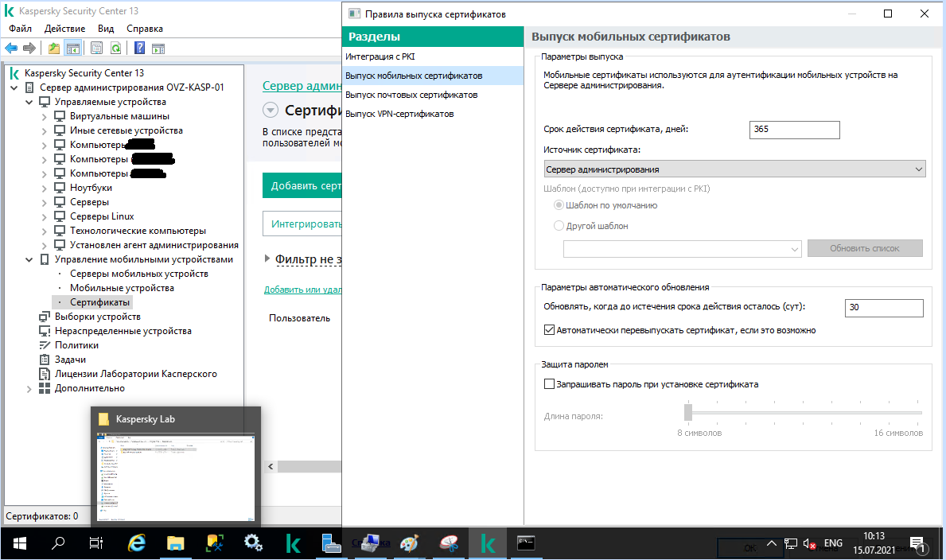This screenshot has height=560, width=946.
Task: Open the template list combo box
Action: (x=682, y=249)
